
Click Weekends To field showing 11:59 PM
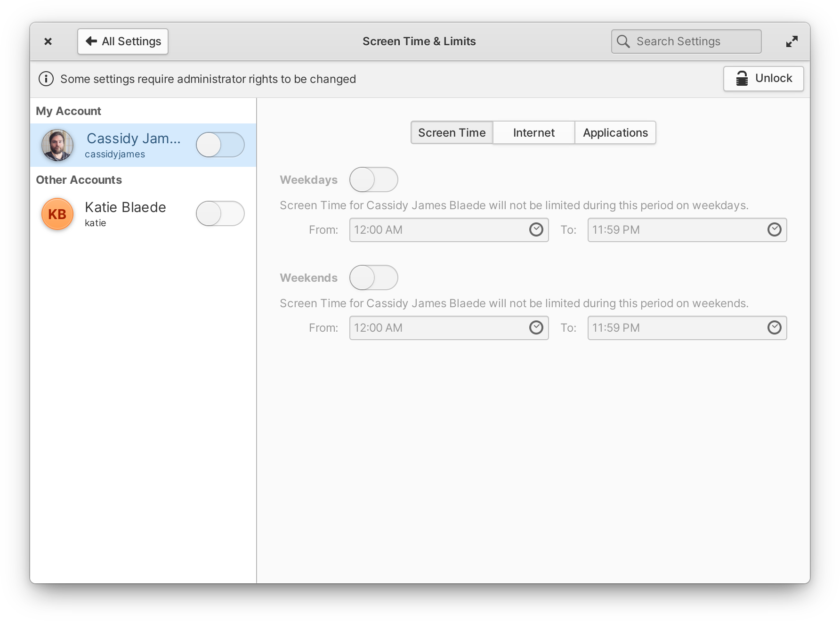[x=687, y=328]
